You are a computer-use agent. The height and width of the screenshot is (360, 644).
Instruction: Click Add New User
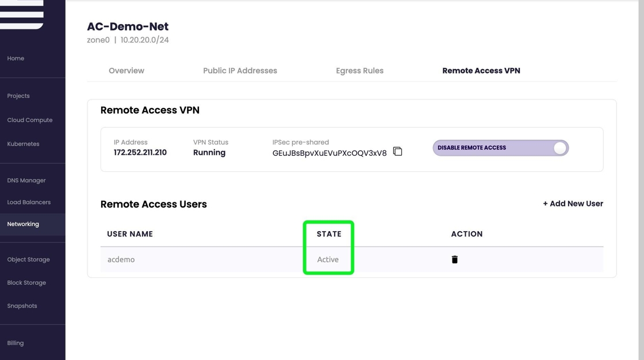point(573,204)
